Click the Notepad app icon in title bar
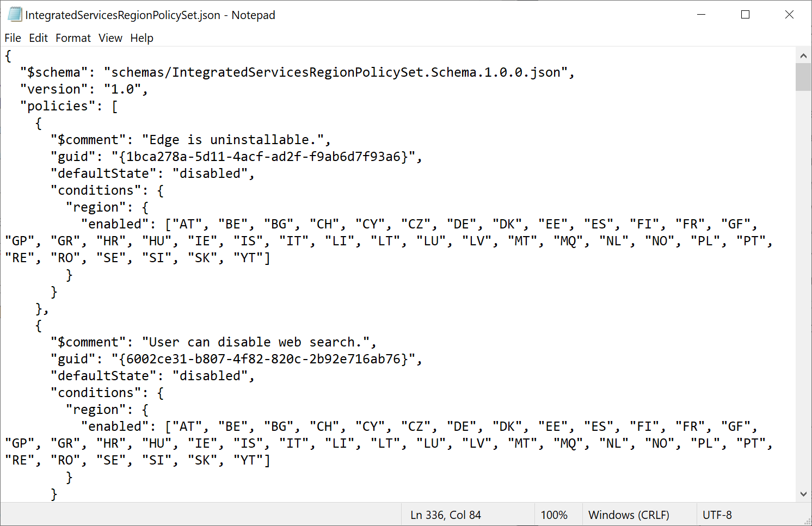 click(x=15, y=15)
